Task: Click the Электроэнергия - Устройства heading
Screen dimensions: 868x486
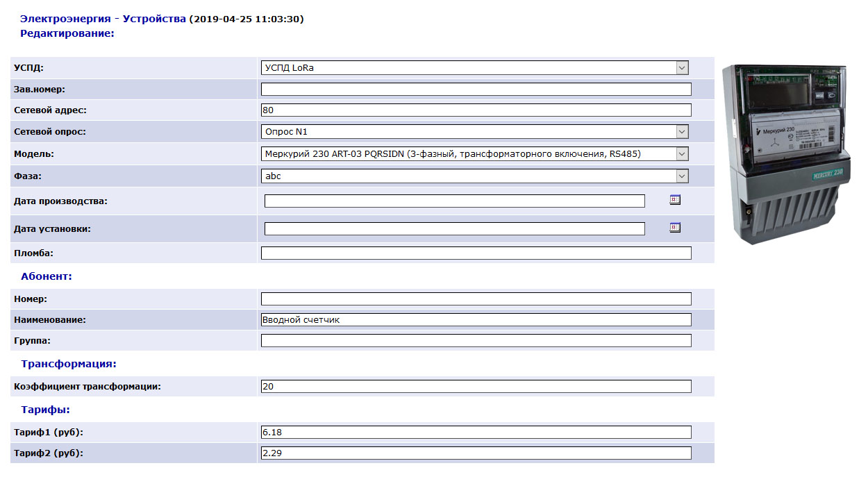Action: pos(103,19)
